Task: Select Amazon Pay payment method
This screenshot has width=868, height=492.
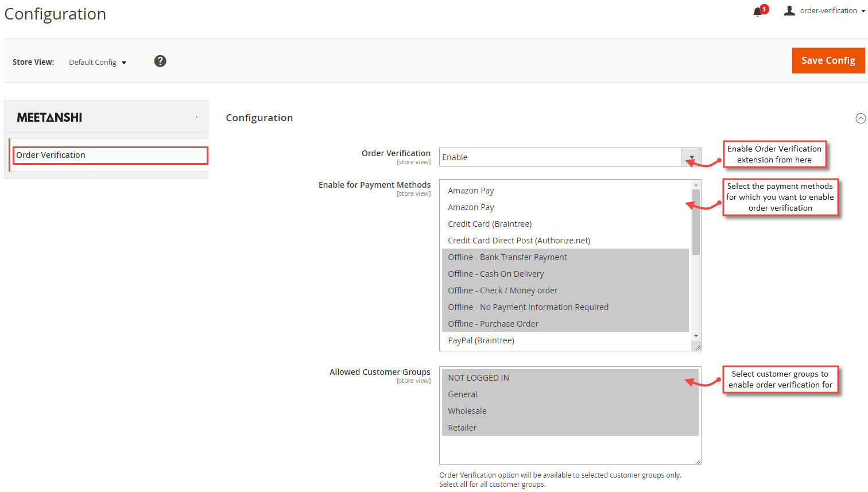Action: pyautogui.click(x=471, y=190)
